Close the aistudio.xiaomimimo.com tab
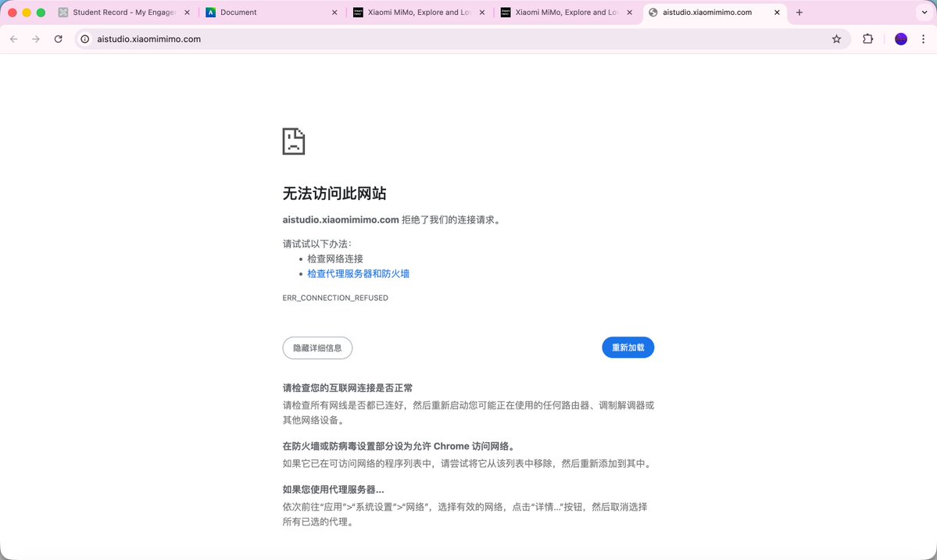The height and width of the screenshot is (560, 937). coord(777,12)
